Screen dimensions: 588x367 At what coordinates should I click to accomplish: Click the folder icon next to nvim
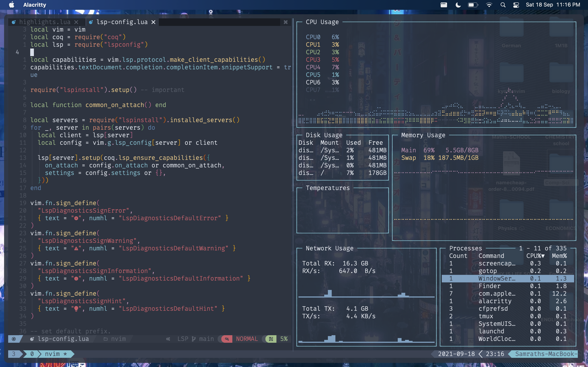105,339
